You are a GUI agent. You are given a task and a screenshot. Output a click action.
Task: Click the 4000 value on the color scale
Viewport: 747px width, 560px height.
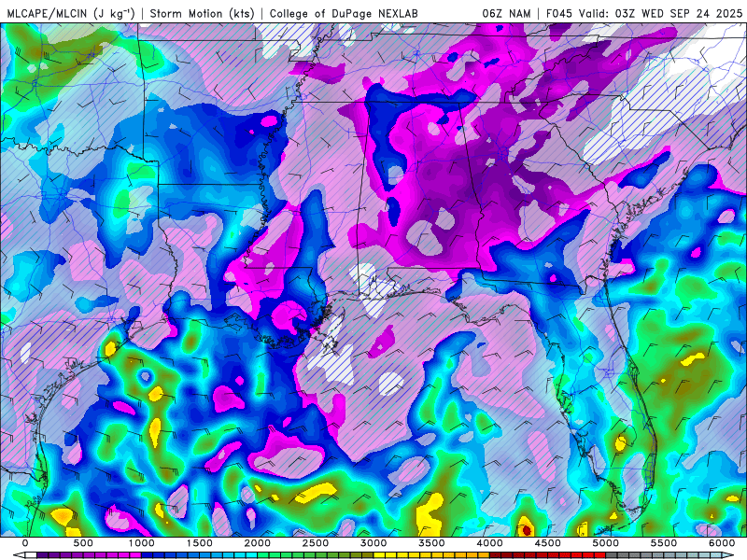(489, 543)
